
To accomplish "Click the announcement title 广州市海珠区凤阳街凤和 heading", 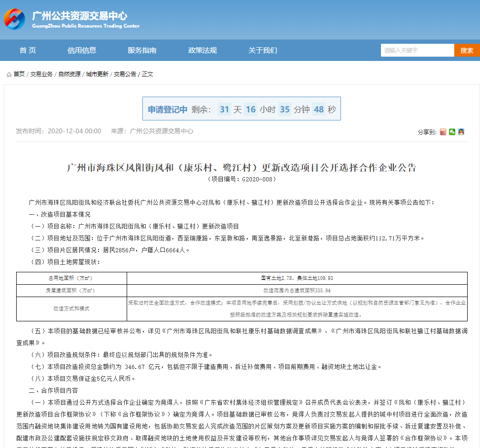I will 241,168.
